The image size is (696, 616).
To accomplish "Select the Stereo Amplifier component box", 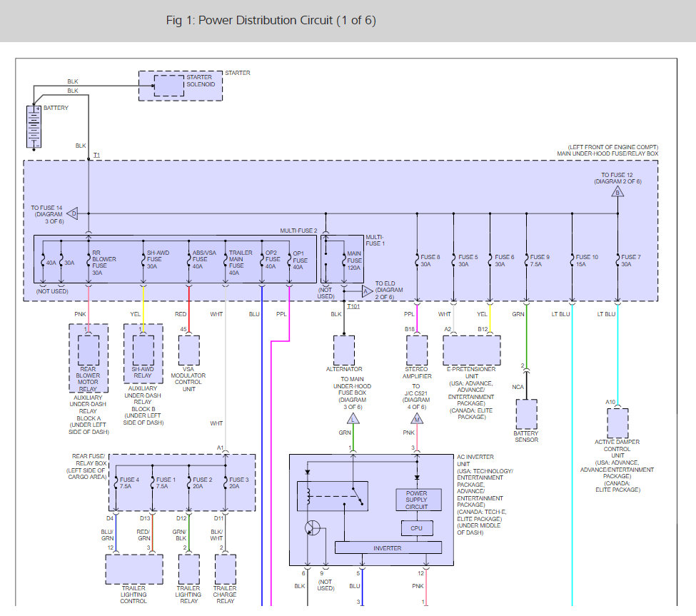I will [x=417, y=350].
